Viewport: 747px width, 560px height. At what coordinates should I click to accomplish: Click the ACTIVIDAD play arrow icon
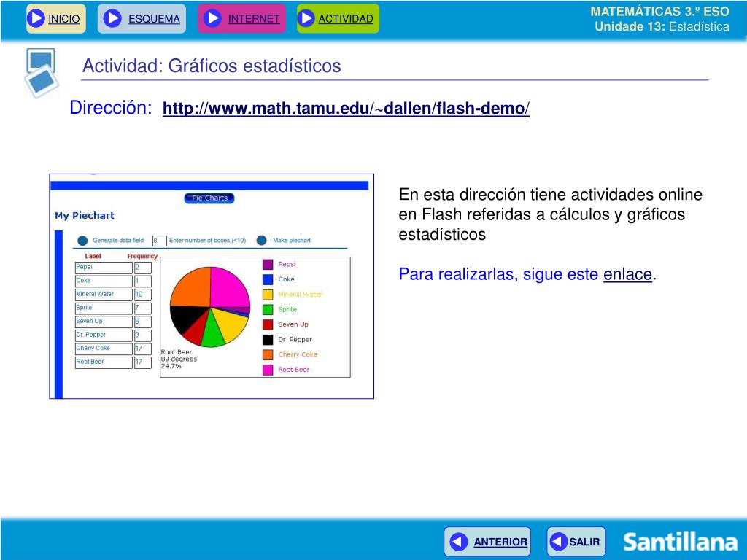[306, 18]
